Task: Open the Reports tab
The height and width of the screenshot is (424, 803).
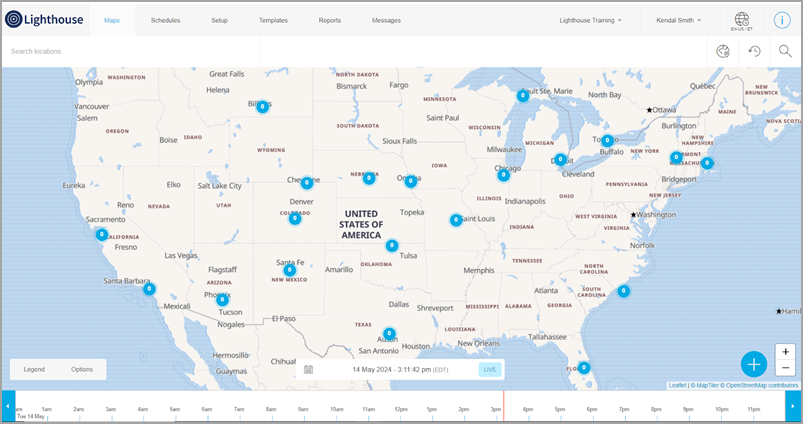Action: (329, 20)
